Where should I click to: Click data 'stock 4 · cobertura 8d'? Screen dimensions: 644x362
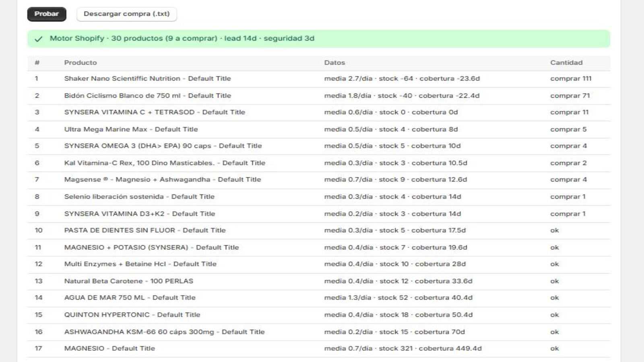[419, 130]
